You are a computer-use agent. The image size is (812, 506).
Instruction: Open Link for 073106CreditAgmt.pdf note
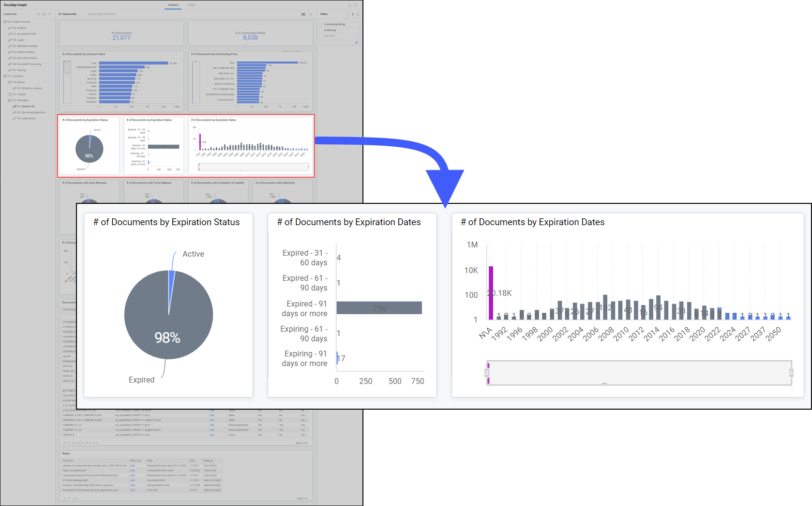click(132, 480)
